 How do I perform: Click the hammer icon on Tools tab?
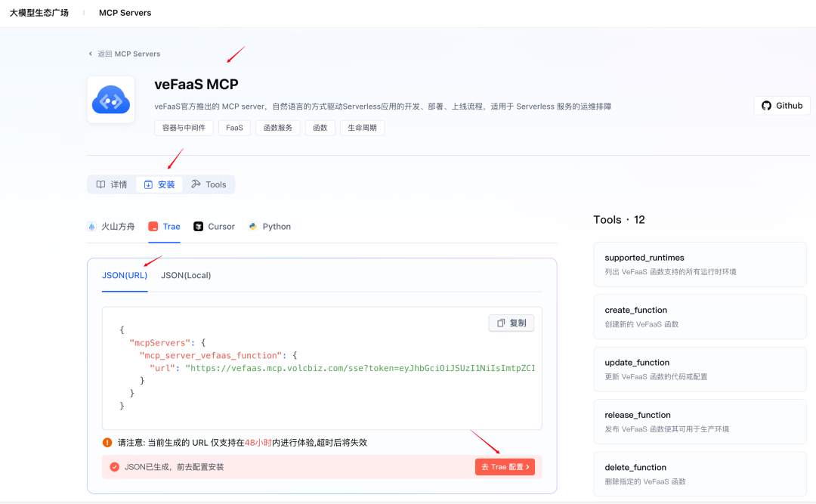coord(196,184)
